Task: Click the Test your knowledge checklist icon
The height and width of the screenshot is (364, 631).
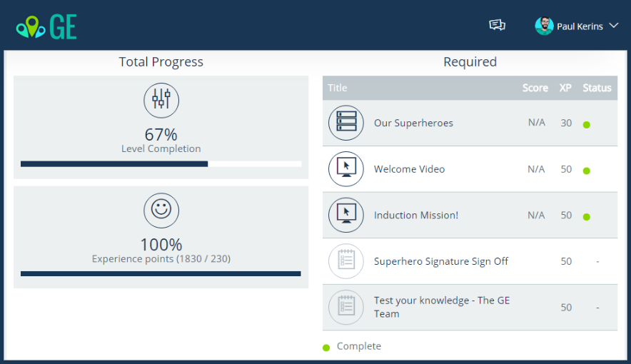Action: 345,307
